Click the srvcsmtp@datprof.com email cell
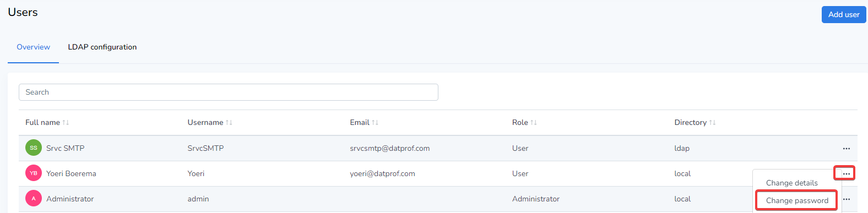The height and width of the screenshot is (213, 868). pyautogui.click(x=389, y=149)
